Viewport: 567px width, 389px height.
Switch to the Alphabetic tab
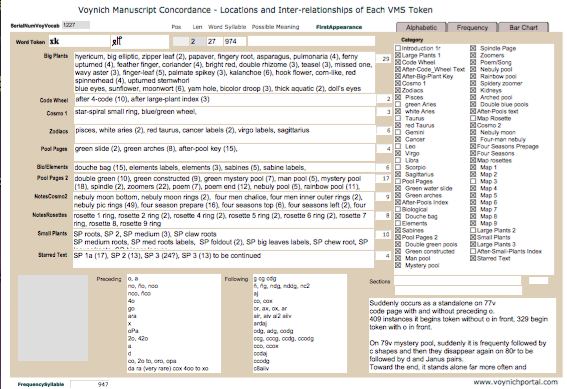421,27
